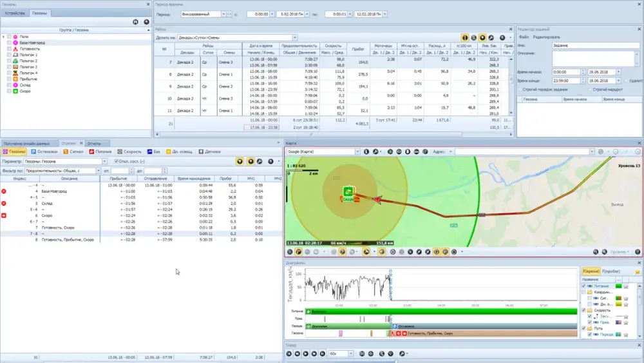644x363 pixels.
Task: Open the Делить на dropdown (Декады>Сутки>Смены)
Action: (294, 37)
